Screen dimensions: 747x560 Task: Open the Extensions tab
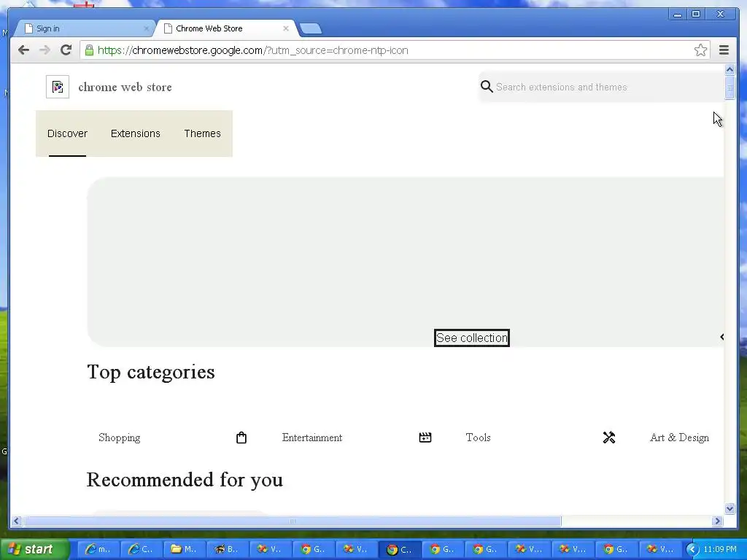click(x=135, y=134)
